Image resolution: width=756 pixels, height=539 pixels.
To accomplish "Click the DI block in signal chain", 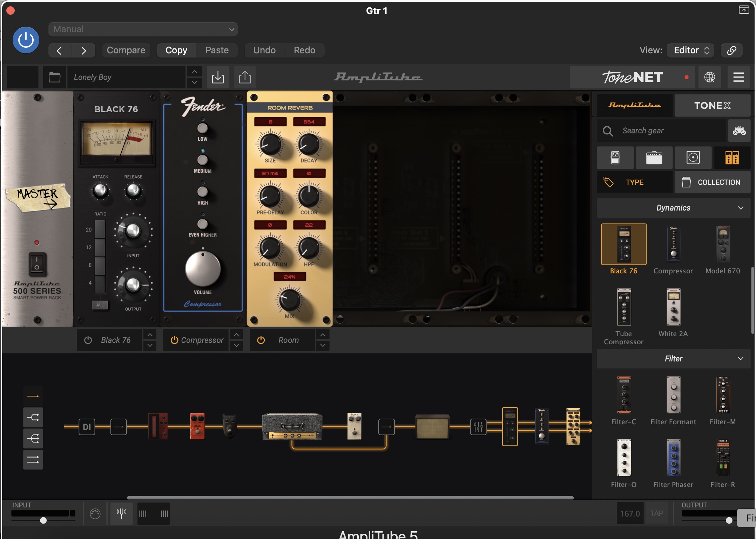I will click(x=87, y=427).
